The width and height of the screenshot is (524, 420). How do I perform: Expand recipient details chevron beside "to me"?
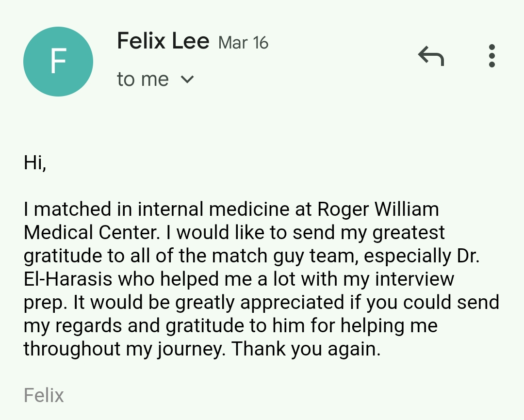pyautogui.click(x=187, y=80)
